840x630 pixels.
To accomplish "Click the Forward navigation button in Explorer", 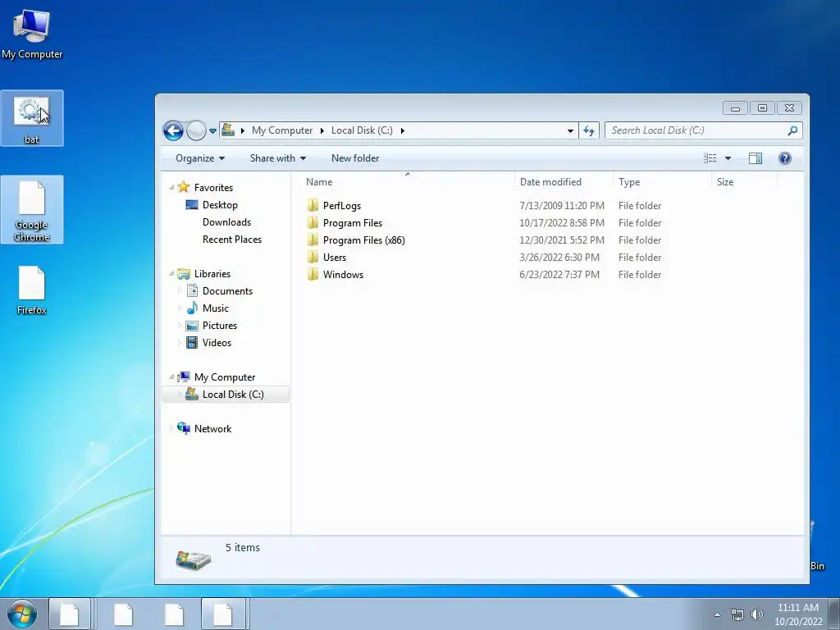I will [196, 130].
